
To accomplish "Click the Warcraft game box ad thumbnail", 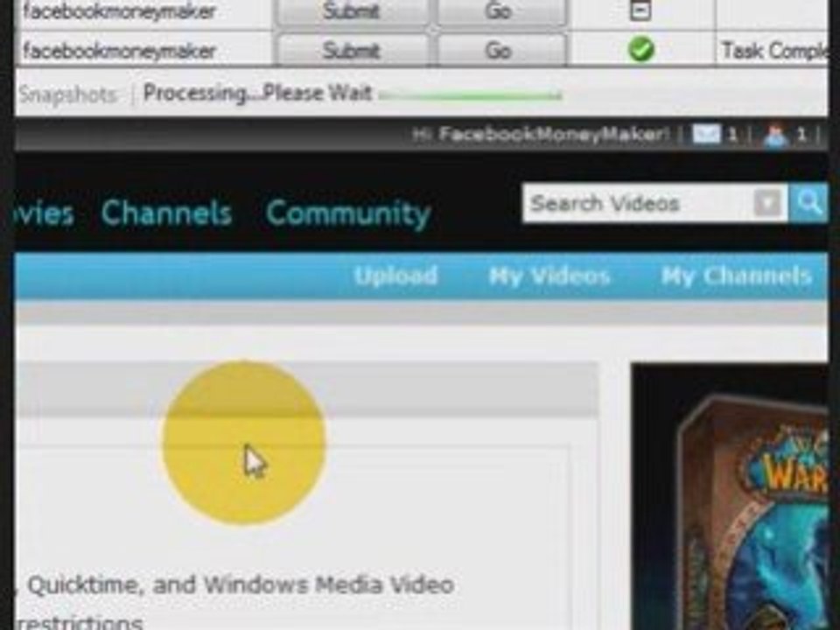I will 731,497.
